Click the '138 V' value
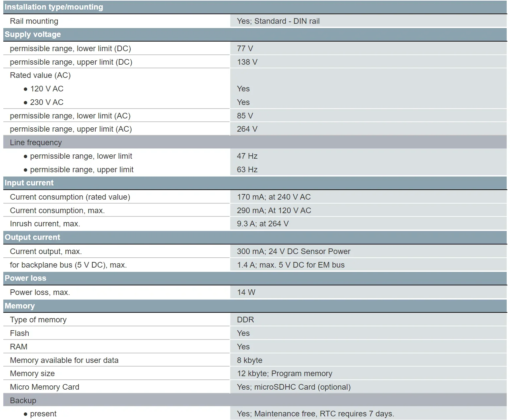This screenshot has width=510, height=420. (x=247, y=62)
